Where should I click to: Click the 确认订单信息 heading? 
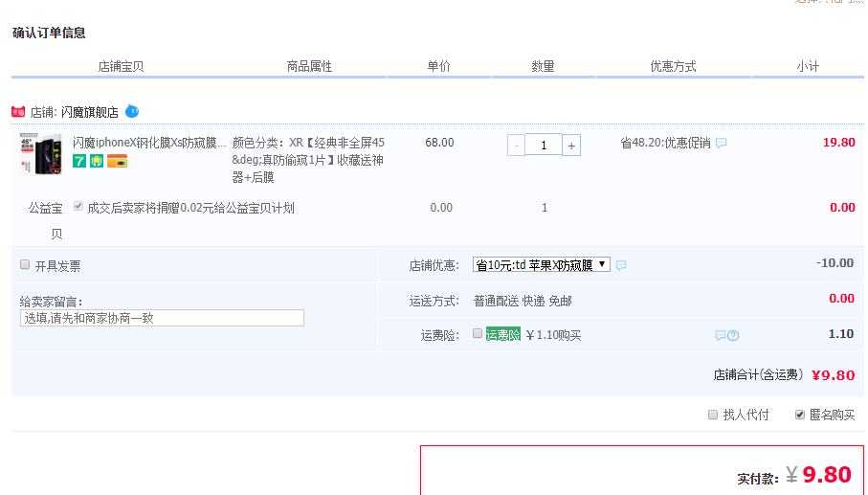[49, 33]
